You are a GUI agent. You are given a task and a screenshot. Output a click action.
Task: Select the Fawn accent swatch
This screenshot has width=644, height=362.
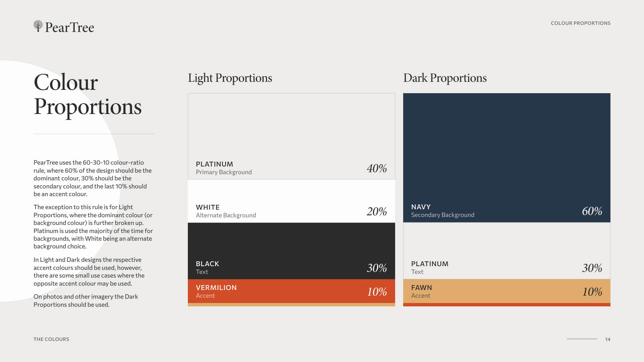(x=507, y=291)
